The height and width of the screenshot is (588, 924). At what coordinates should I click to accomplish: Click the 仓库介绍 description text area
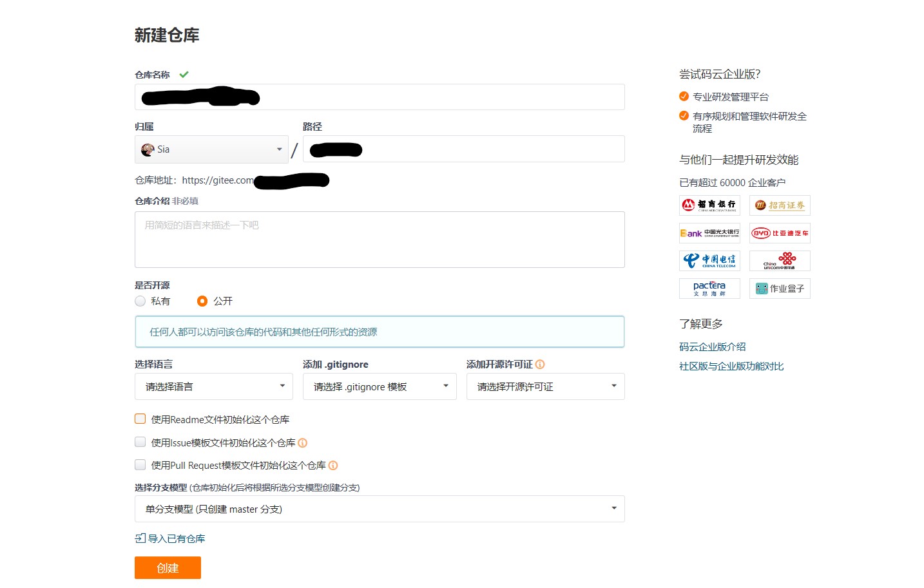pyautogui.click(x=380, y=240)
